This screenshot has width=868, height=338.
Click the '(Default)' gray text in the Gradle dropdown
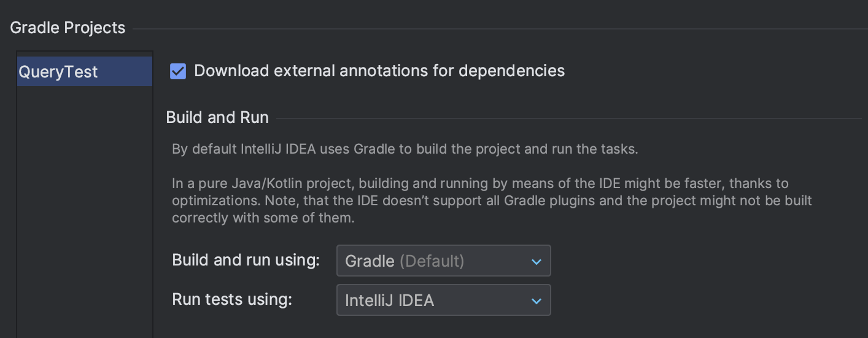[432, 261]
